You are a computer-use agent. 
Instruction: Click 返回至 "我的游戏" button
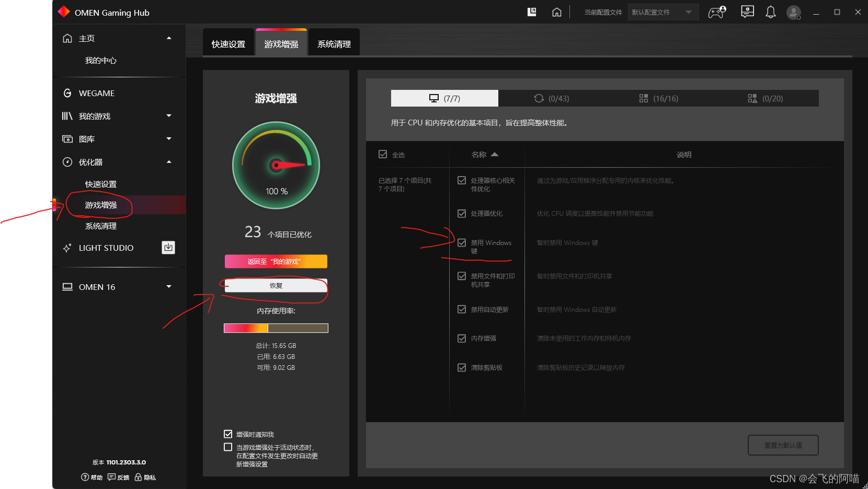point(276,261)
